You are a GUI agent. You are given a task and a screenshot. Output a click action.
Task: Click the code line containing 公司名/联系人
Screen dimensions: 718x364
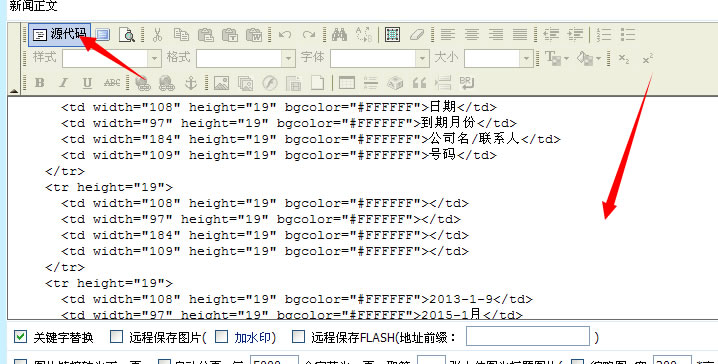point(310,139)
